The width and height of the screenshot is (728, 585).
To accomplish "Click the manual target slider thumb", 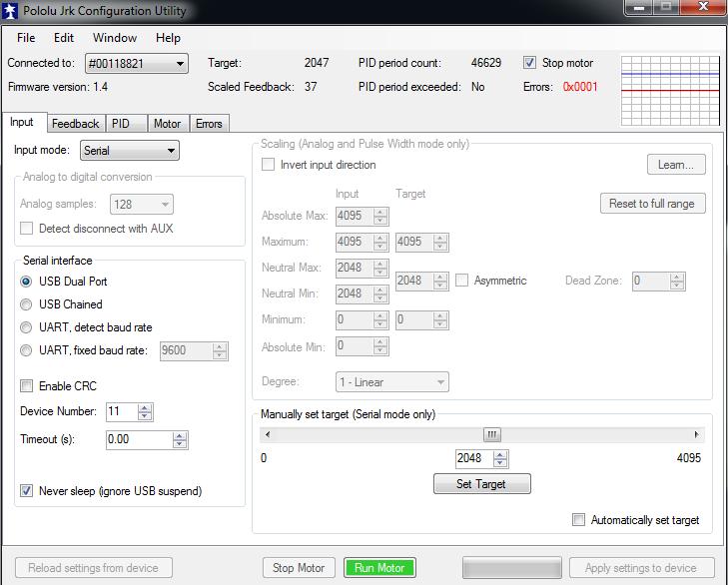I will (x=492, y=434).
